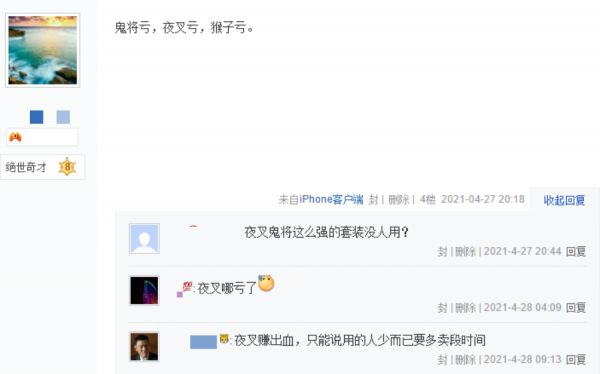Viewport: 600px width, 374px height.
Task: Open the seascape avatar of the post author
Action: coord(42,50)
